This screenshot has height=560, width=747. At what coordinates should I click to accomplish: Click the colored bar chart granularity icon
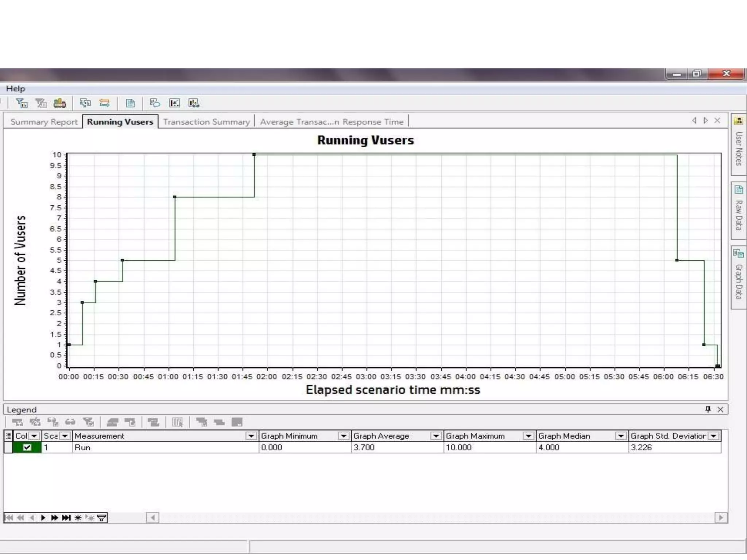click(60, 104)
